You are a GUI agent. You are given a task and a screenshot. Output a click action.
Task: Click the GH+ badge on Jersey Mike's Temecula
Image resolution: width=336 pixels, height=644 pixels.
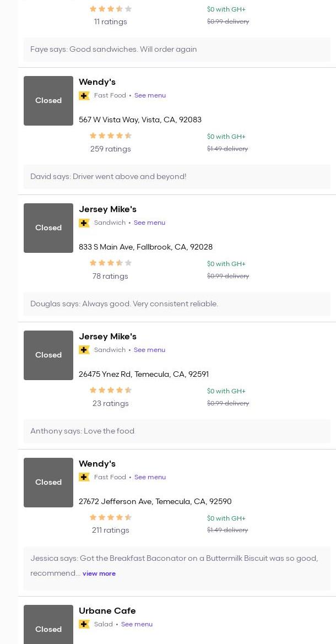[x=84, y=350]
